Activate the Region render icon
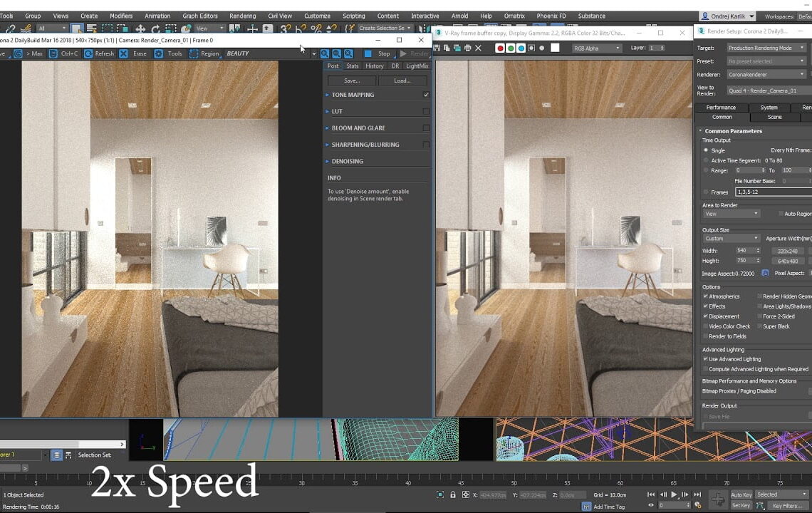 click(194, 53)
